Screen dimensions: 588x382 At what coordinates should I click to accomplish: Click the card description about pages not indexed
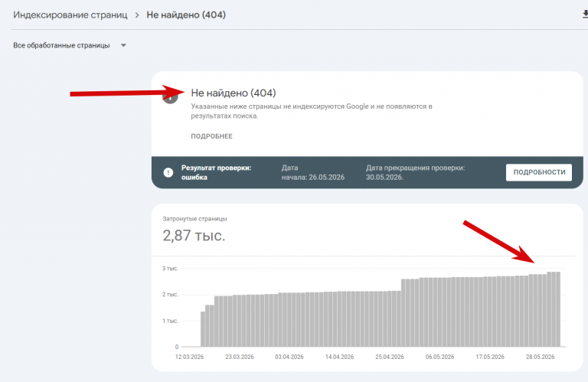(312, 111)
